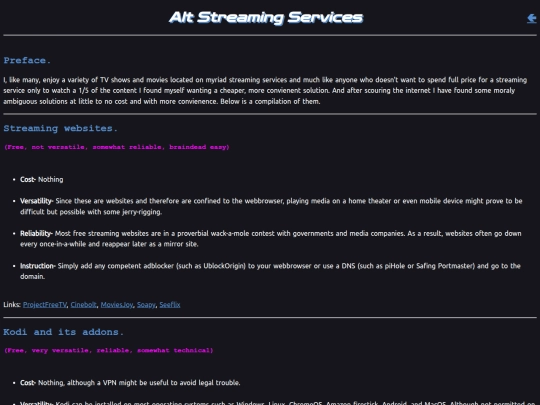This screenshot has height=405, width=540.
Task: Go to the Seeflix link
Action: pyautogui.click(x=170, y=305)
